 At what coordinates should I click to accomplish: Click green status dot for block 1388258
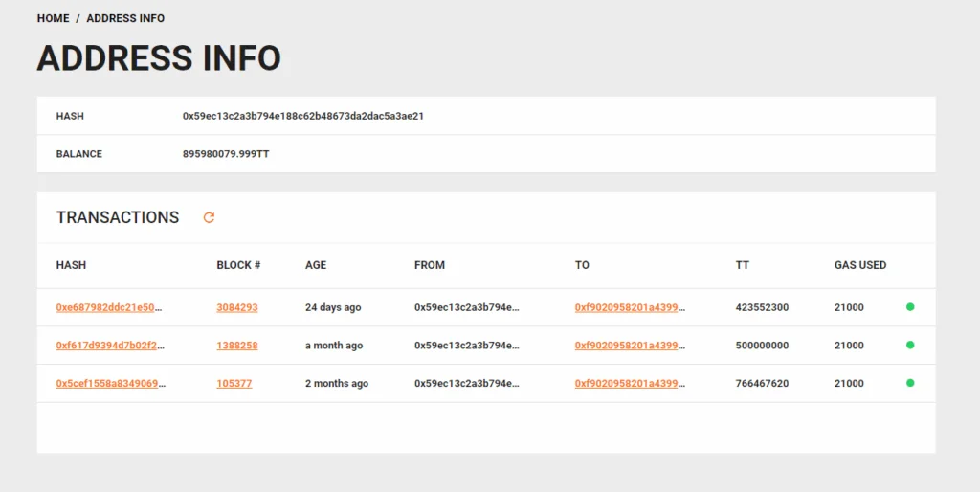click(x=910, y=345)
